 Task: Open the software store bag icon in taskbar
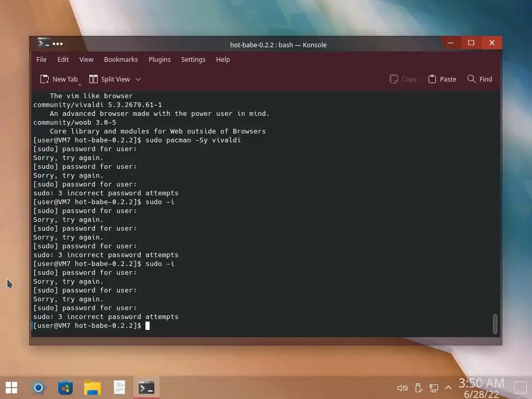tap(65, 388)
